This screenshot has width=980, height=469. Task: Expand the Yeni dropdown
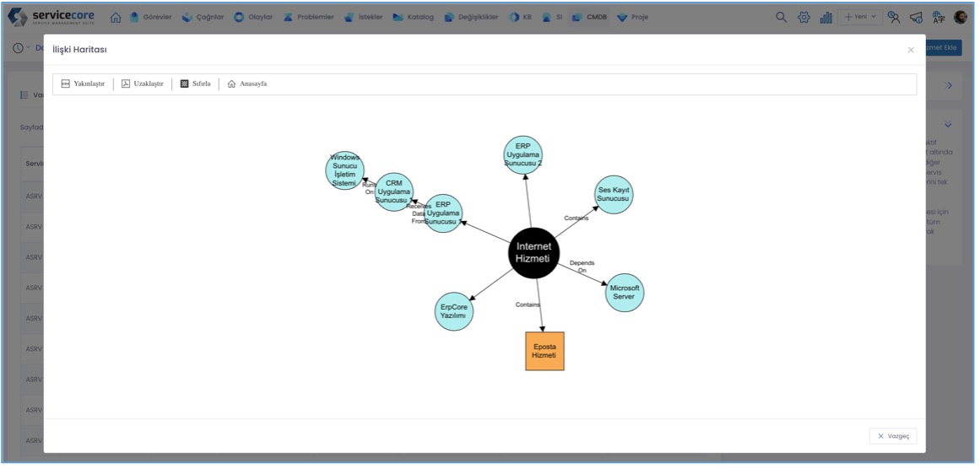860,17
